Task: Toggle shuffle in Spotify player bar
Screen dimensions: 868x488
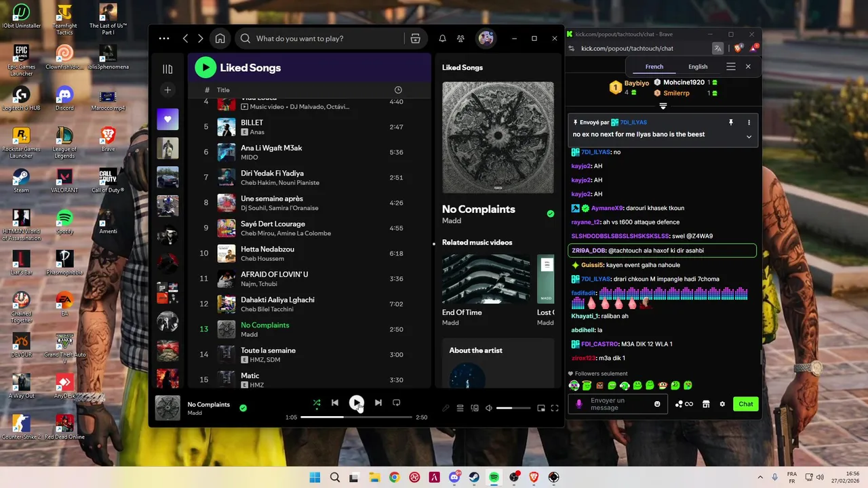Action: point(317,403)
